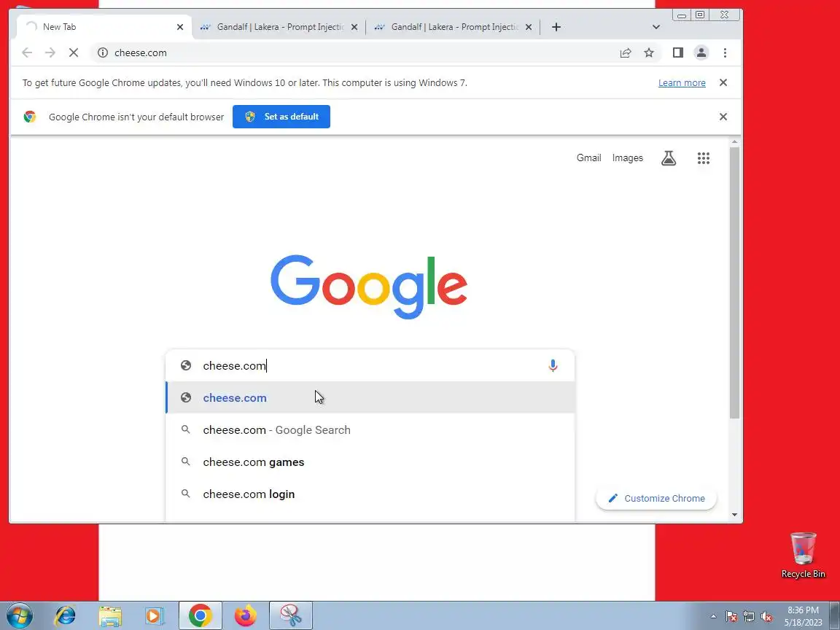Image resolution: width=840 pixels, height=630 pixels.
Task: Close the middle Gandalf Lakera tab
Action: [x=354, y=27]
